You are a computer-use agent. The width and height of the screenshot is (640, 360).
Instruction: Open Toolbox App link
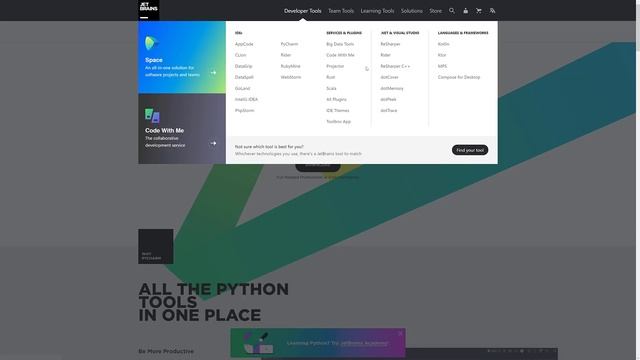coord(338,122)
